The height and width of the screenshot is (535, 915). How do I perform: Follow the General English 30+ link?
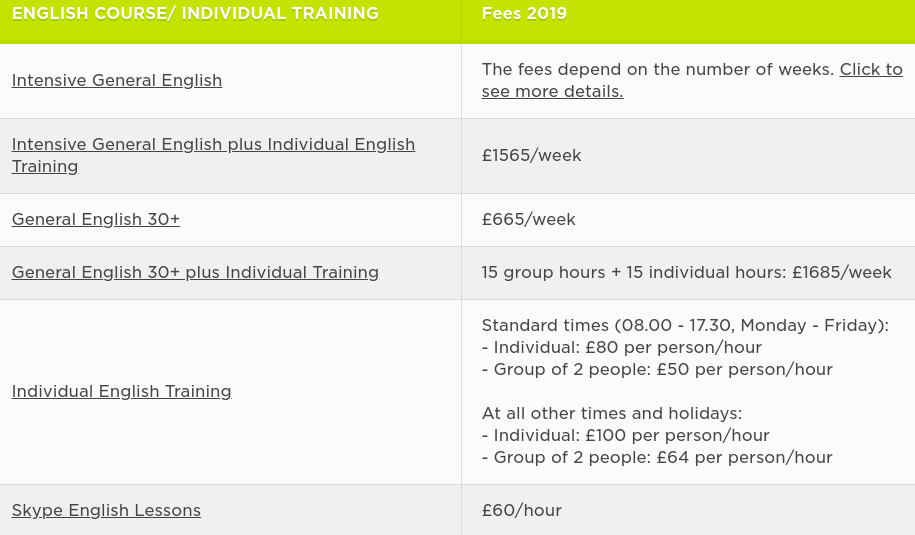pyautogui.click(x=96, y=219)
